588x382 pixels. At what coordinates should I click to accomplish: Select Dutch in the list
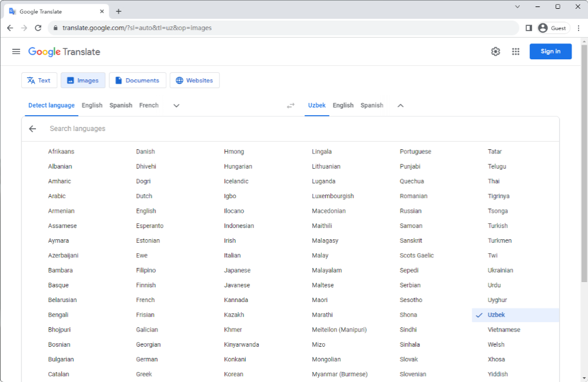point(144,196)
